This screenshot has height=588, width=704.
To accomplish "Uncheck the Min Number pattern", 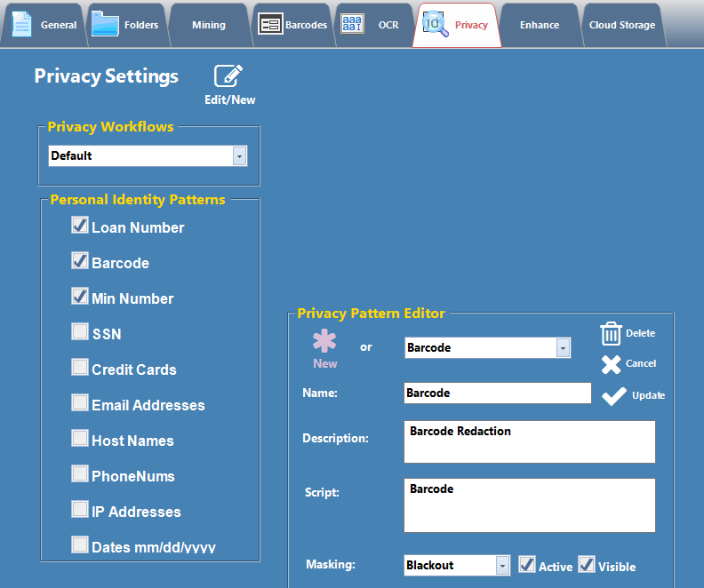I will pos(80,296).
